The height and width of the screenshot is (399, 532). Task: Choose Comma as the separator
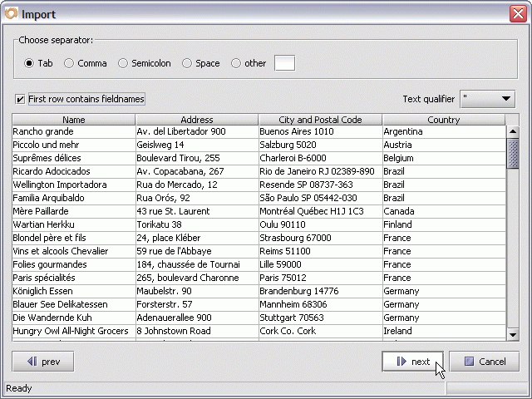point(69,63)
